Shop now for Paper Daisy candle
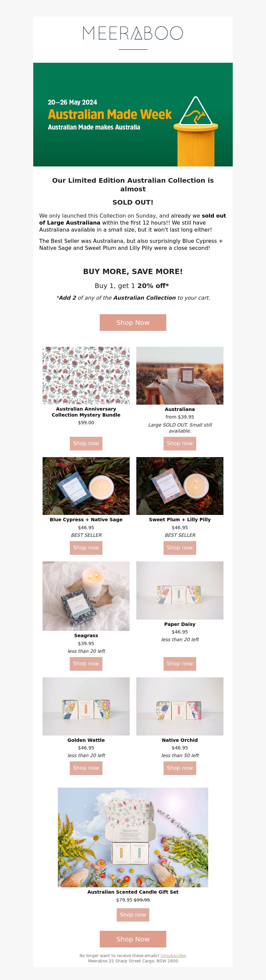This screenshot has height=980, width=266. [180, 664]
